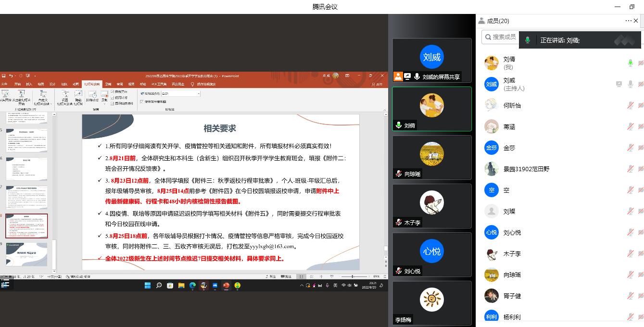
Task: Toggle the 使用演示者视图 checkbox
Action: (x=142, y=101)
